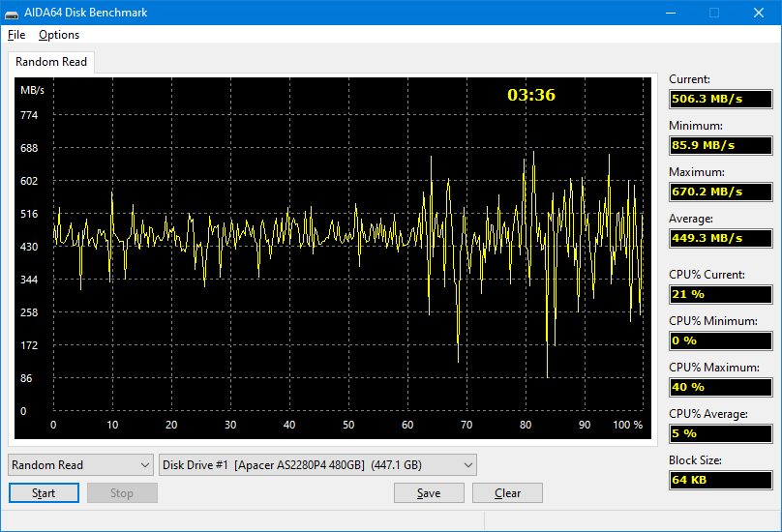
Task: Click the Minimum value 85.9 MB/s
Action: (x=721, y=145)
